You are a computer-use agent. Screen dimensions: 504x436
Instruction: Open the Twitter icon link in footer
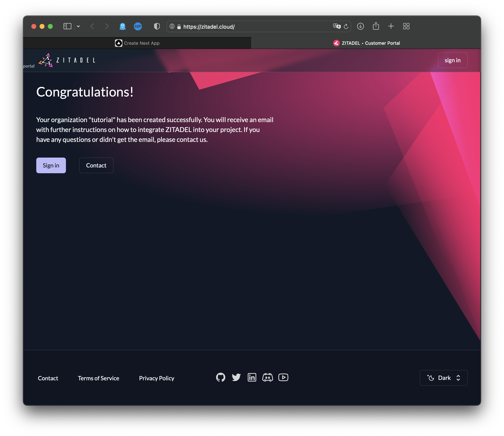236,377
